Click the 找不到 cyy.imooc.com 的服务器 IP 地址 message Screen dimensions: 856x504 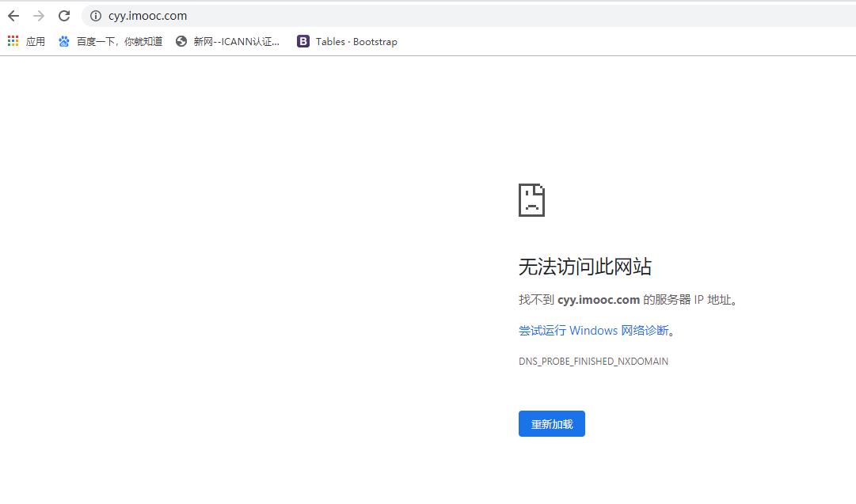click(x=628, y=299)
